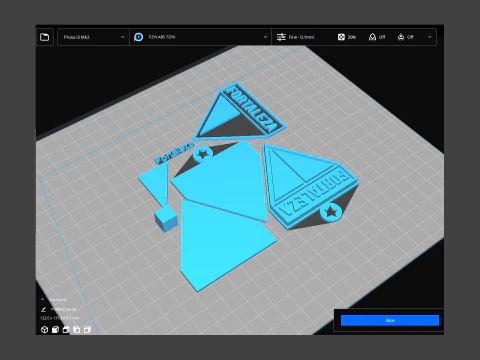Image resolution: width=480 pixels, height=360 pixels.
Task: Select the small blue cube model
Action: pos(166,219)
